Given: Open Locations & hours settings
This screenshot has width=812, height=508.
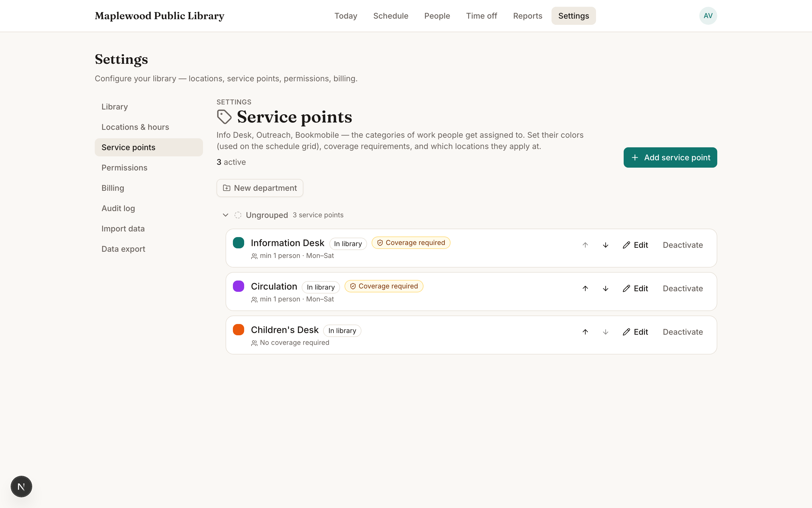Looking at the screenshot, I should click(x=149, y=127).
